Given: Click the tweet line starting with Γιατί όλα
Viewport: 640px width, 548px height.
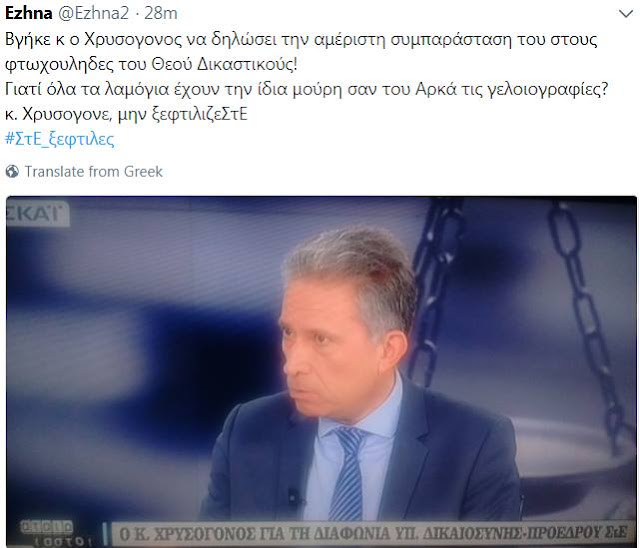Looking at the screenshot, I should [x=307, y=89].
